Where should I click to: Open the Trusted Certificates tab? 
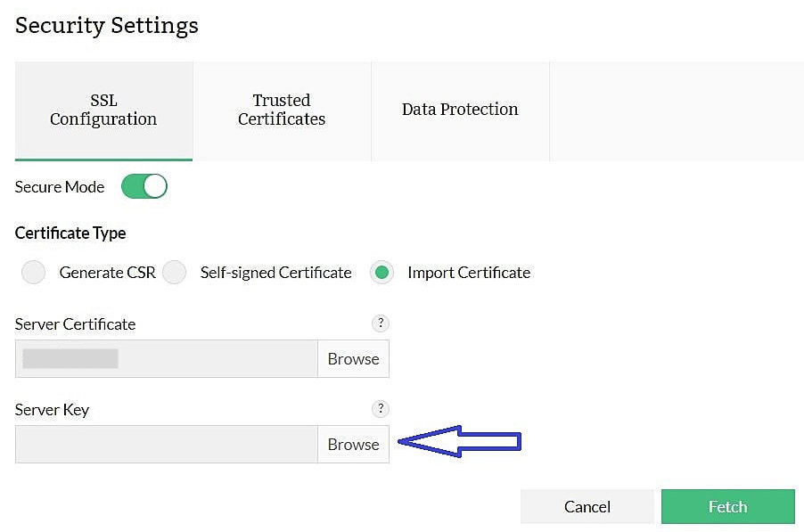point(282,110)
